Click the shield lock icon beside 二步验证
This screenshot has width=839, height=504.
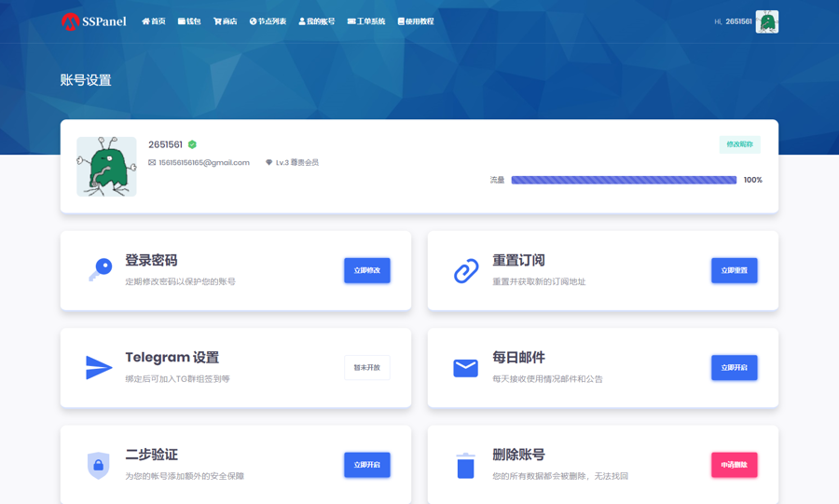(x=99, y=465)
